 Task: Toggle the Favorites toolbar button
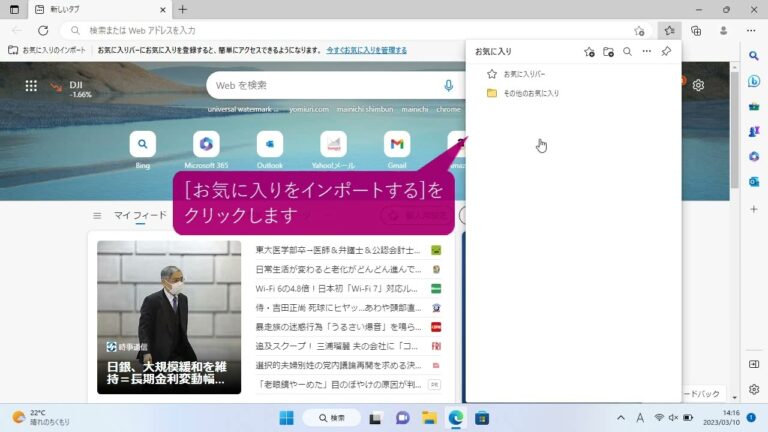[x=669, y=30]
